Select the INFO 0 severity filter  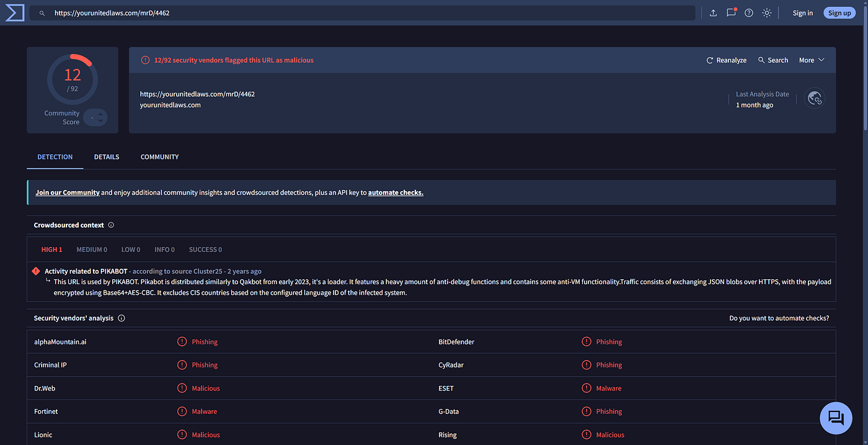(164, 249)
